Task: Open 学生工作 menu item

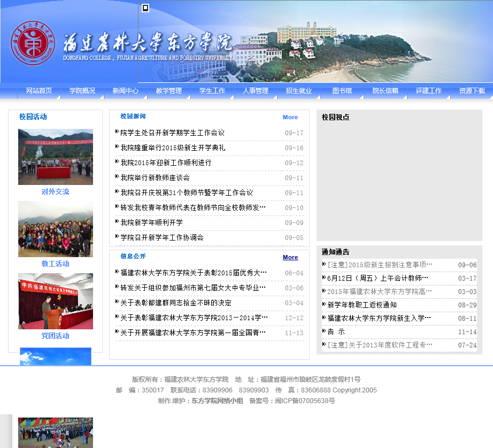Action: (212, 91)
